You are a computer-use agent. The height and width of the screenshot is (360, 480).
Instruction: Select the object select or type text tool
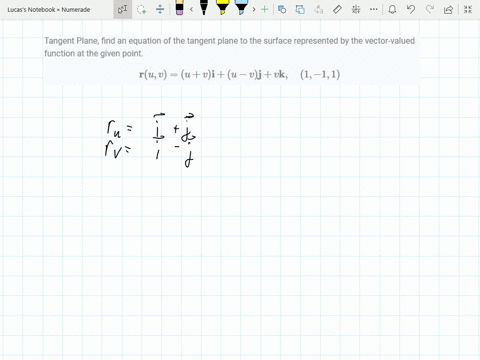tap(122, 9)
